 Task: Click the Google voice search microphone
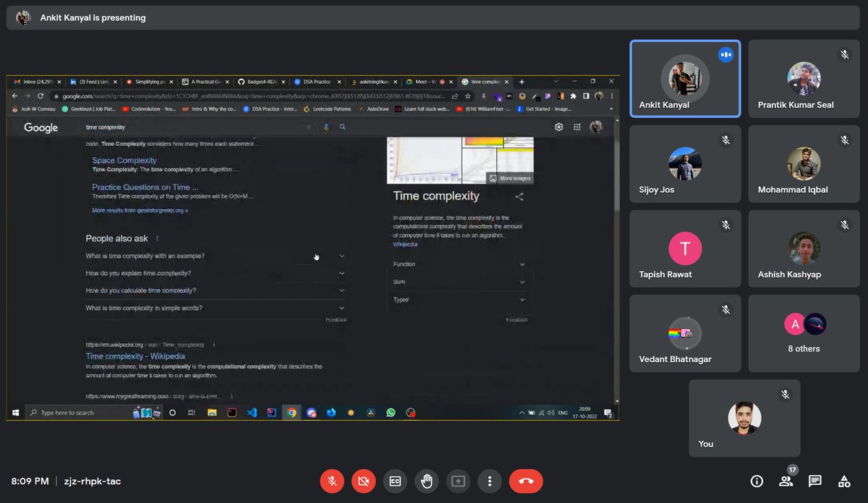pyautogui.click(x=326, y=127)
